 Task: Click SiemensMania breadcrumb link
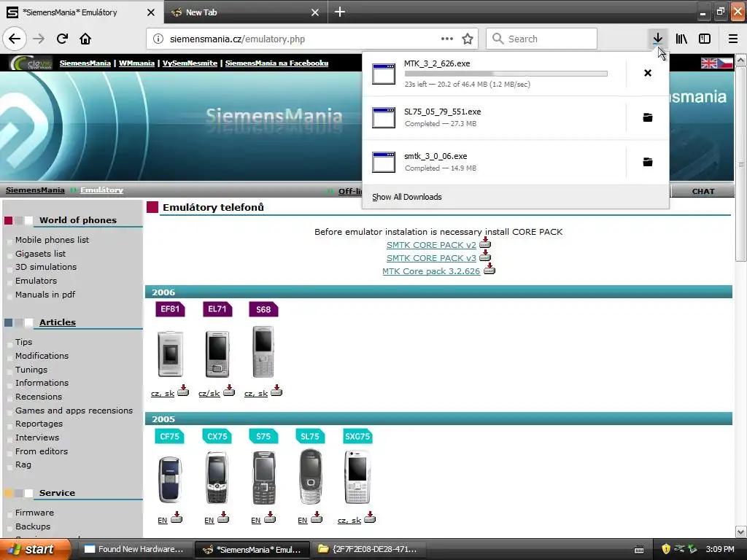35,190
